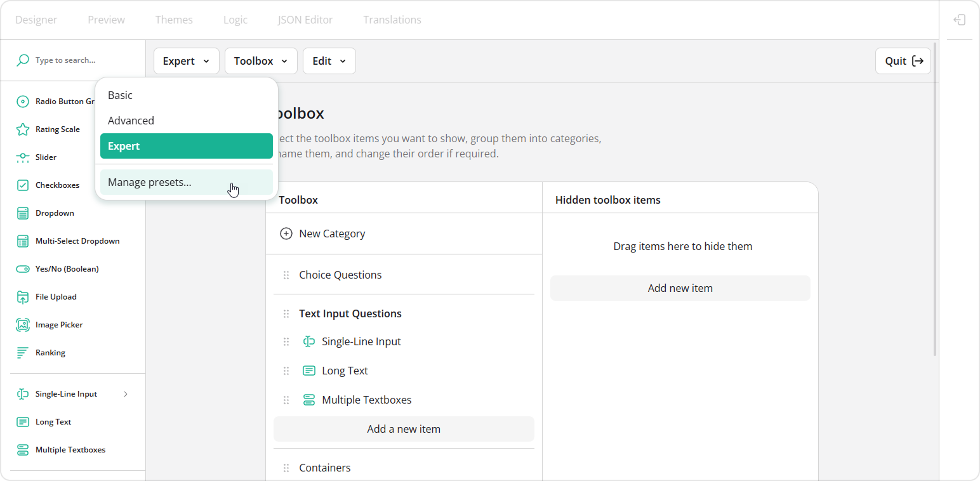Switch to the JSON Editor tab
The height and width of the screenshot is (481, 980).
coord(305,20)
